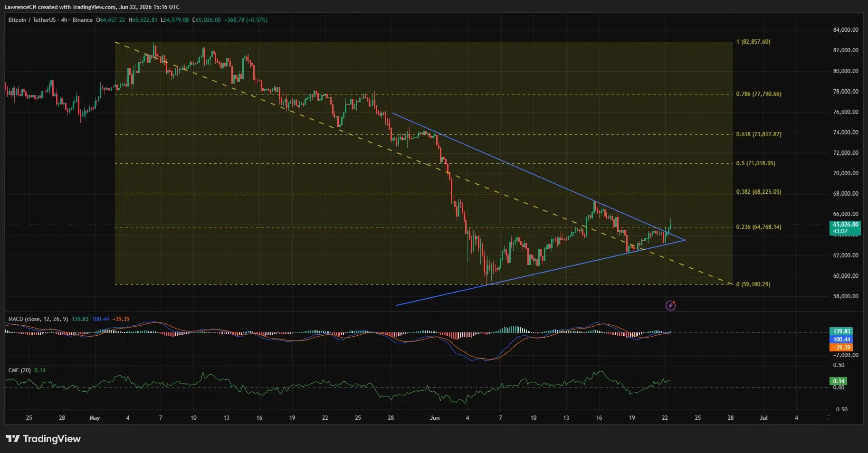This screenshot has width=868, height=453.
Task: Click the orange signal axis badge -39.39
Action: (841, 348)
